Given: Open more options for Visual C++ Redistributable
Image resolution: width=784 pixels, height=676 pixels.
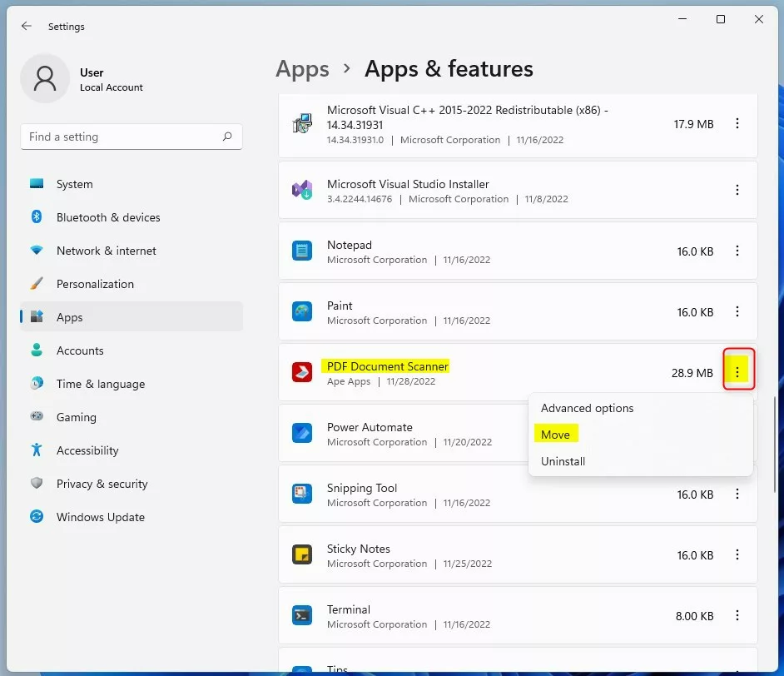Looking at the screenshot, I should pos(737,123).
